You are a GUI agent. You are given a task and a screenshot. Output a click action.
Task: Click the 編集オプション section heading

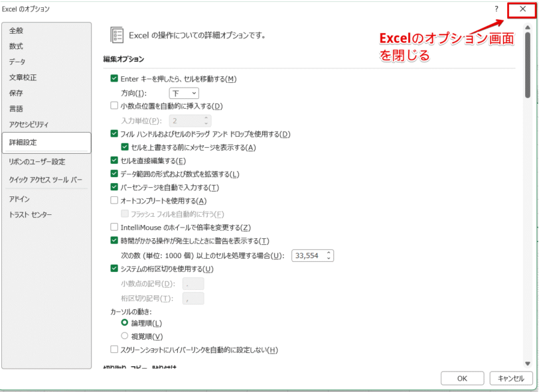pyautogui.click(x=123, y=59)
